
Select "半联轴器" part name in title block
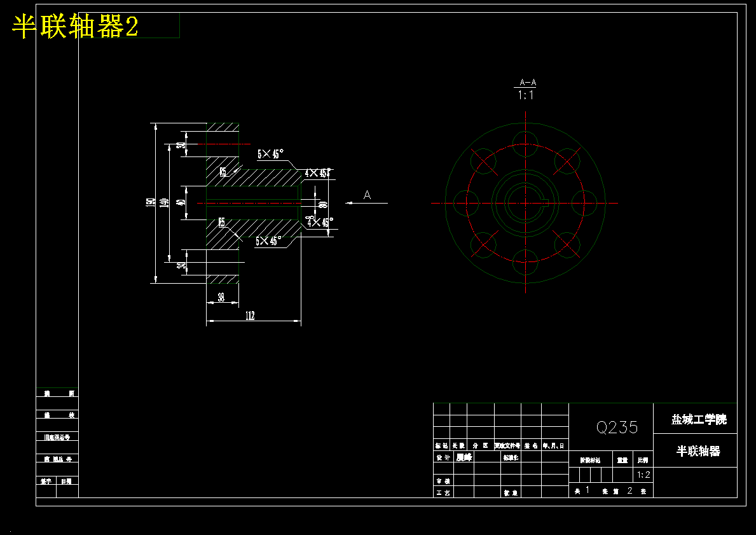point(698,451)
